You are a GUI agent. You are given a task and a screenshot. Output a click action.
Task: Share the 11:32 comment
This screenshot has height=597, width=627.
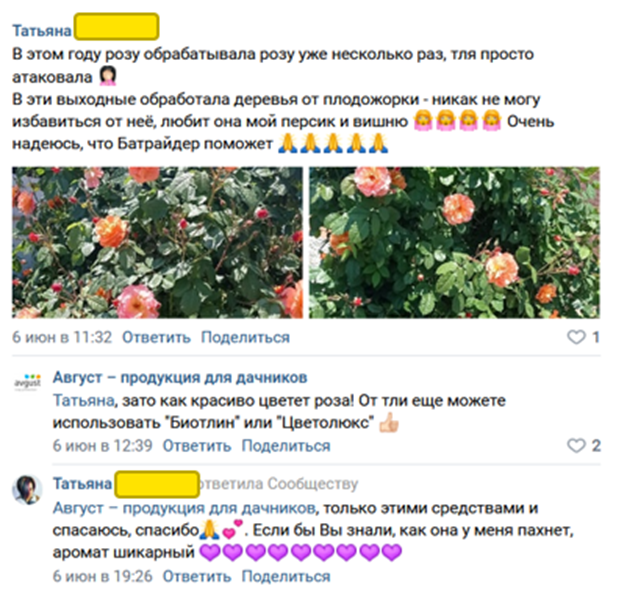click(x=245, y=337)
